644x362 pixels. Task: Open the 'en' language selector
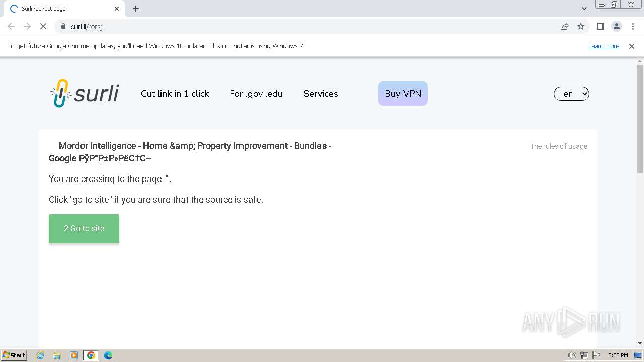(571, 94)
